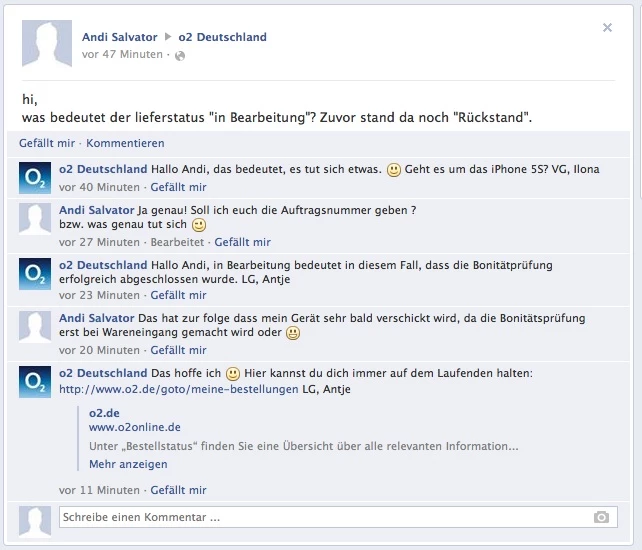The width and height of the screenshot is (642, 550).
Task: Click o2 logo avatar on last comment
Action: [35, 382]
